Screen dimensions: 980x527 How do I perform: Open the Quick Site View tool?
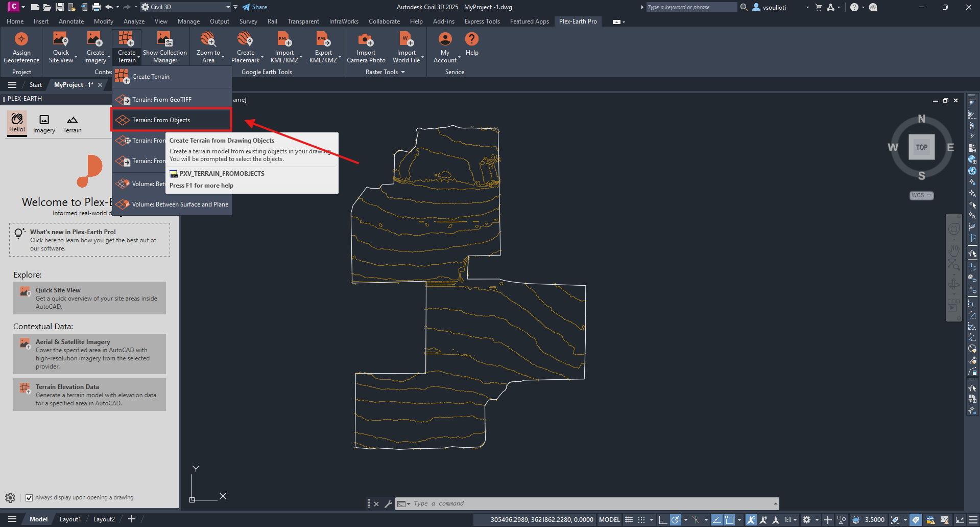[61, 47]
